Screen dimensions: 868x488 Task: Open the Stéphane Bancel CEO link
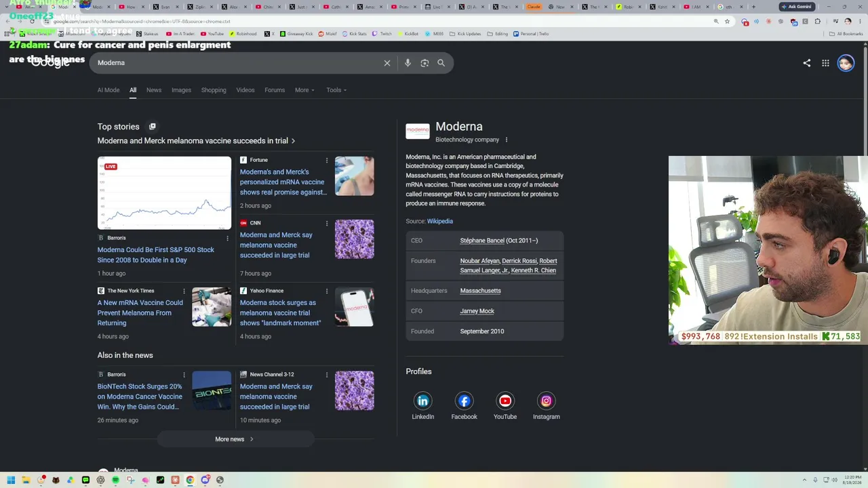pos(482,241)
